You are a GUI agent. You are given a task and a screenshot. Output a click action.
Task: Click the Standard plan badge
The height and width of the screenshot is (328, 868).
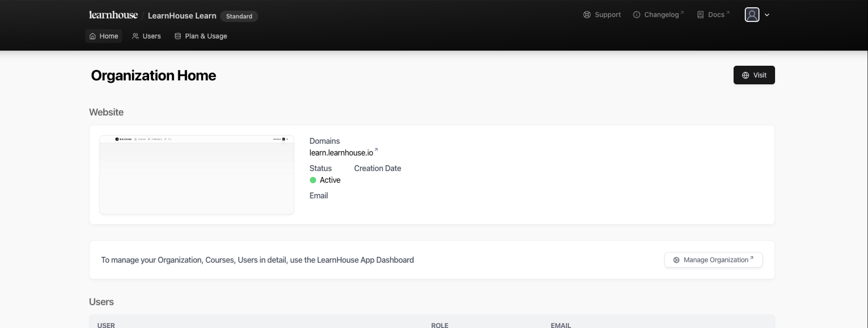click(239, 16)
